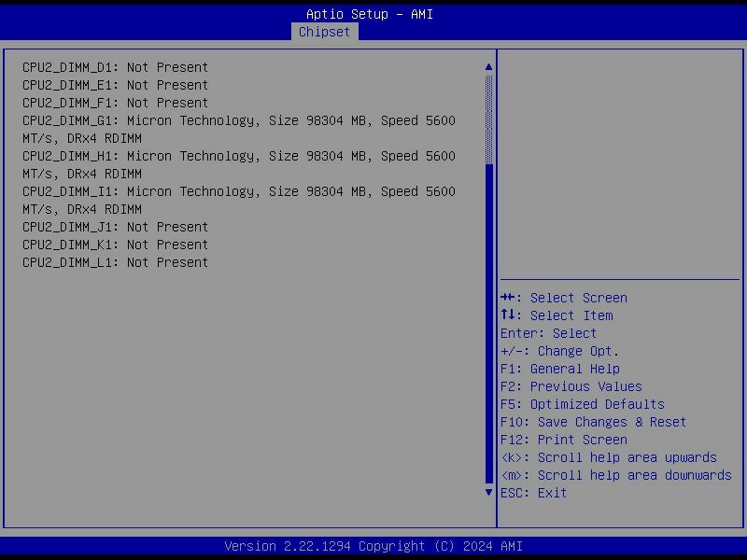Click the dotted scrollbar track above the thumb

(488, 119)
